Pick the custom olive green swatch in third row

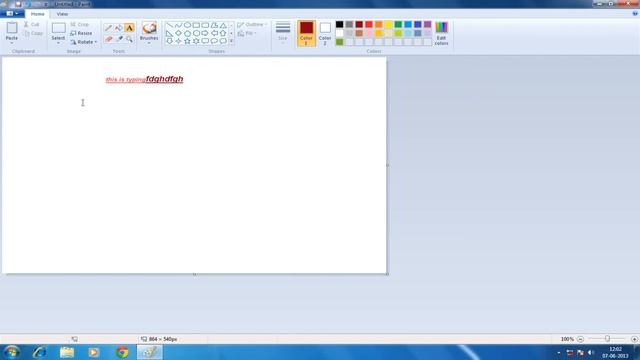click(x=340, y=42)
